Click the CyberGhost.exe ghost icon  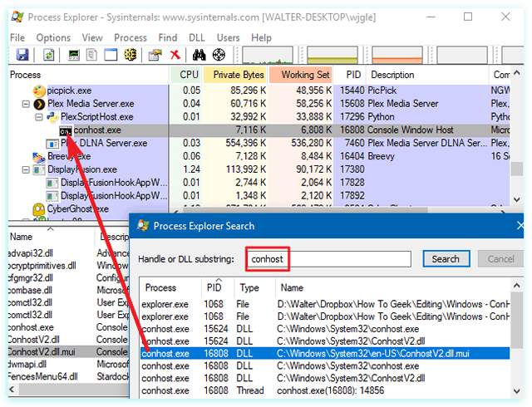(x=39, y=209)
